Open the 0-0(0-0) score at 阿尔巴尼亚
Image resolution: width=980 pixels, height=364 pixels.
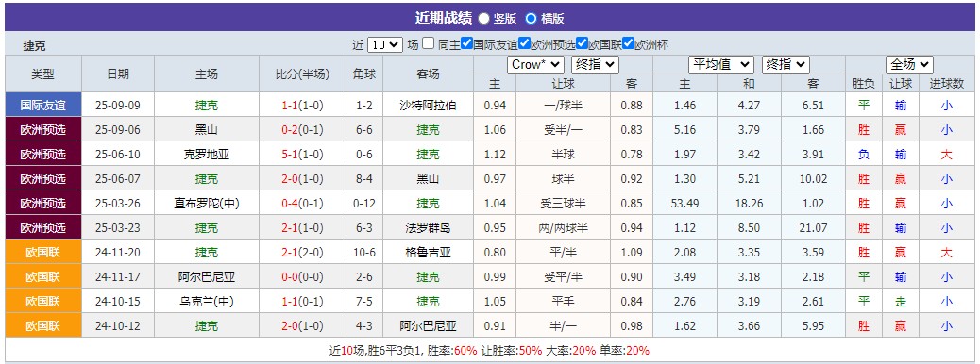coord(302,276)
